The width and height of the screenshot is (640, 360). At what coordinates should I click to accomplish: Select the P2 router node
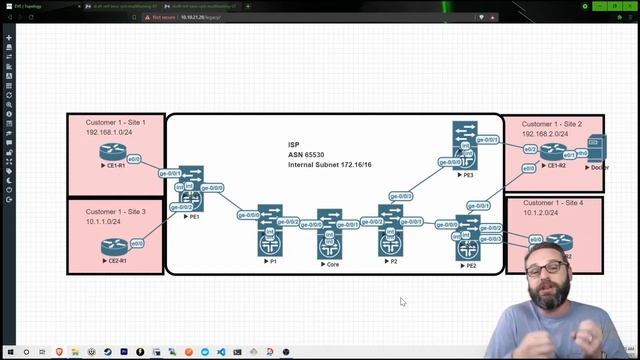pyautogui.click(x=391, y=230)
